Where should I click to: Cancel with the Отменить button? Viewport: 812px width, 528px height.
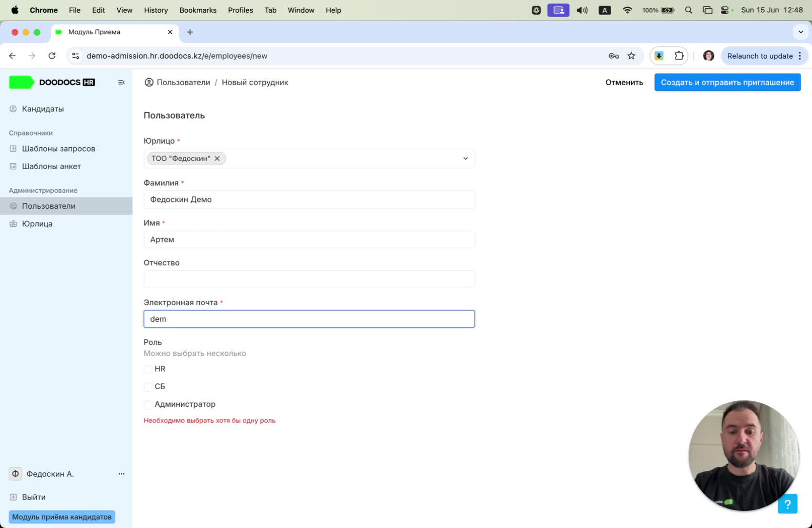[x=624, y=83]
